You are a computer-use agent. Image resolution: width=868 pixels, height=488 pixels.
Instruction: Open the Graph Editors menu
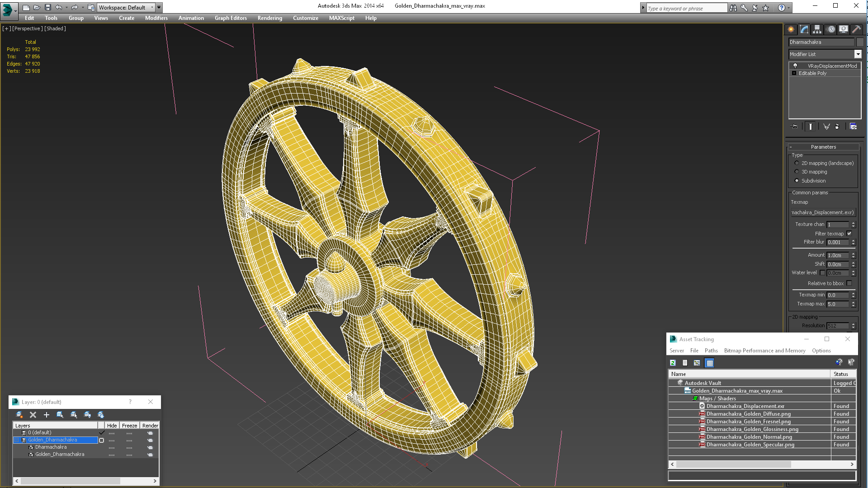coord(231,18)
